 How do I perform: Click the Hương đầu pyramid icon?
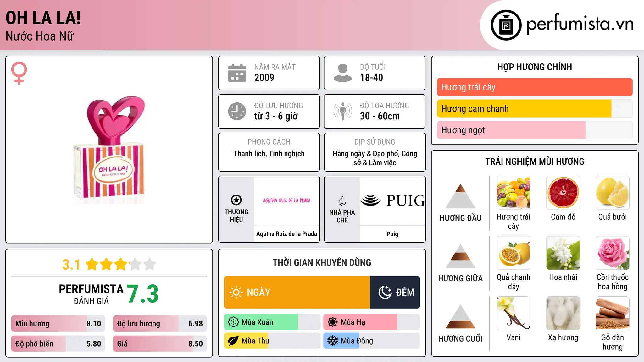[x=460, y=196]
